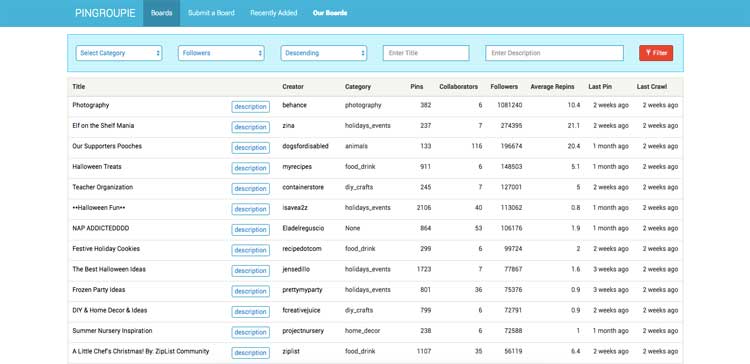Click follower count 1081240

(x=509, y=105)
